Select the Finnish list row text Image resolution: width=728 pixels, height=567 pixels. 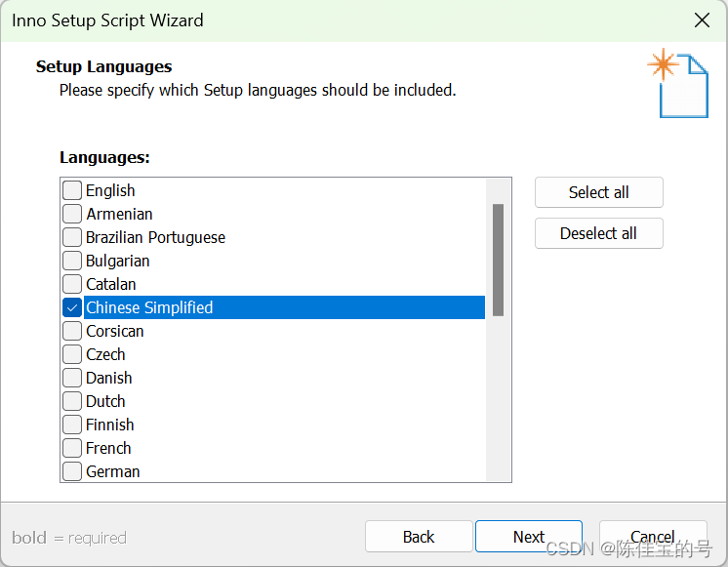[110, 425]
